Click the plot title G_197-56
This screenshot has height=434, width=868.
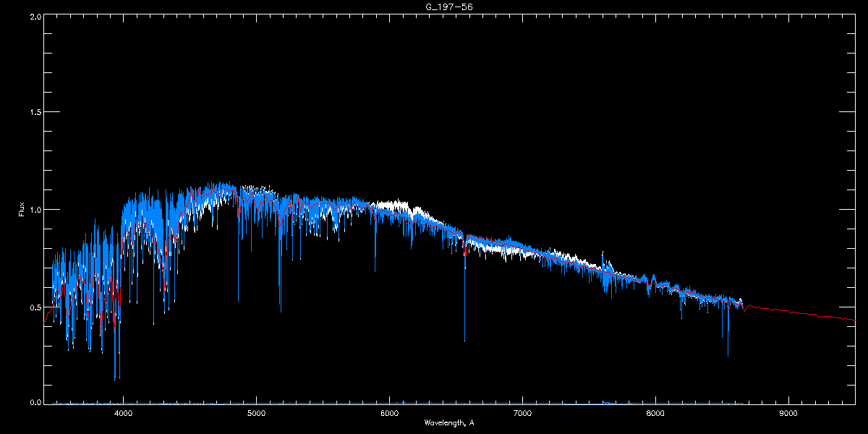448,7
